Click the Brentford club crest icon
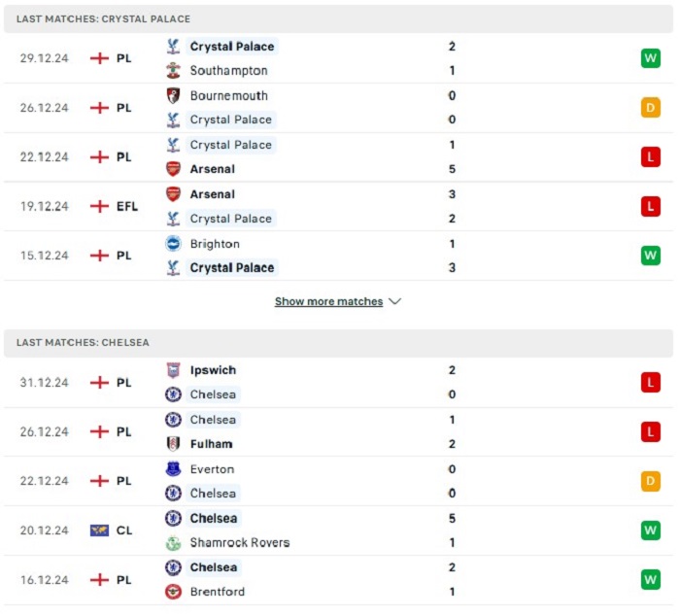The image size is (680, 616). click(x=173, y=592)
